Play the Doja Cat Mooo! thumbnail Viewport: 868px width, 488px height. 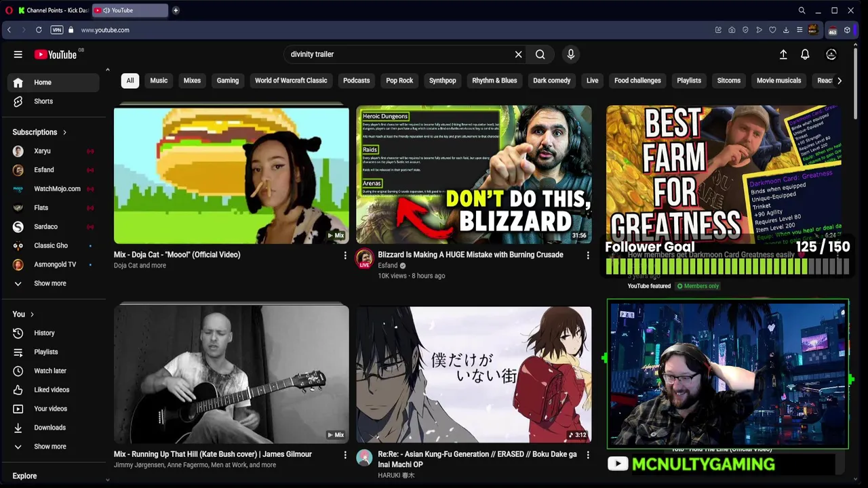click(231, 174)
